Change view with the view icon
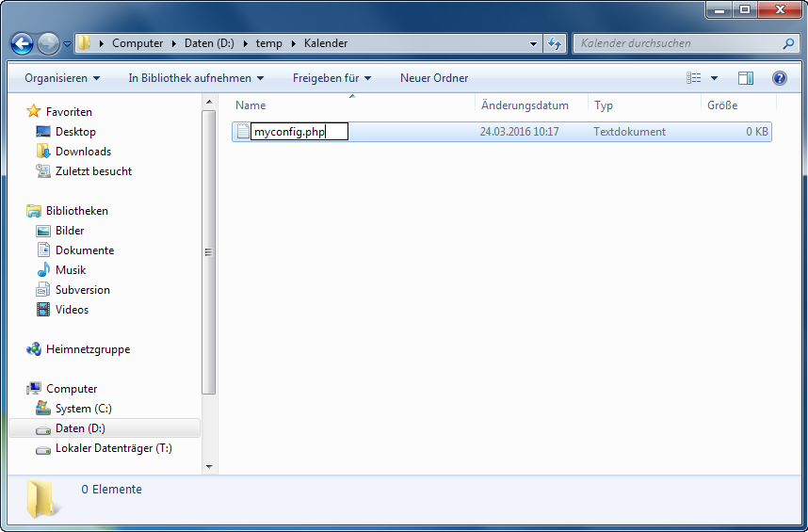Viewport: 808px width, 532px height. click(694, 78)
